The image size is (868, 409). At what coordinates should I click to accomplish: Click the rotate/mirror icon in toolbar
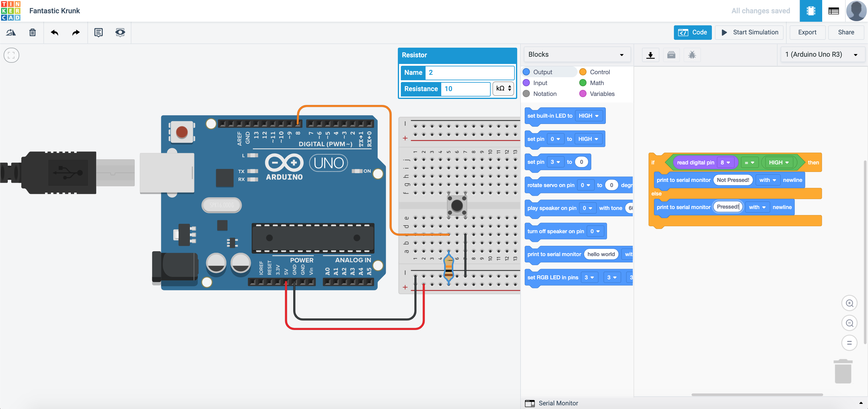point(11,32)
